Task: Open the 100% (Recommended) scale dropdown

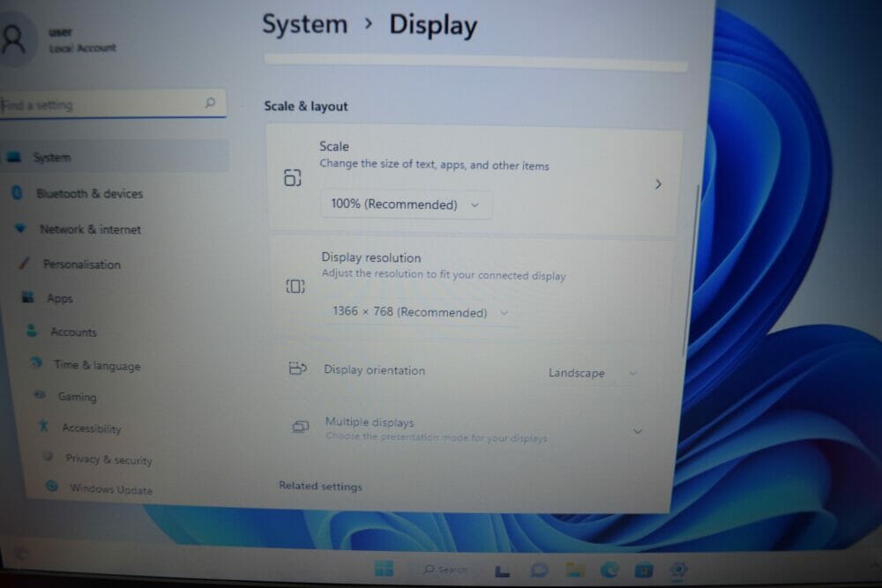Action: coord(406,204)
